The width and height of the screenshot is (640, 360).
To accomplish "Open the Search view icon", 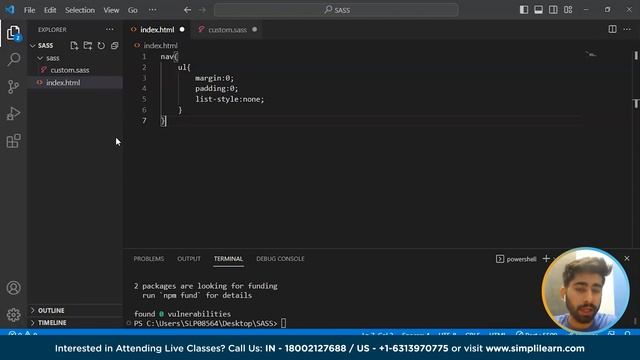I will (x=13, y=60).
